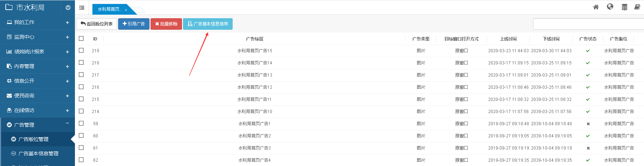Collapse the 广告管理 sidebar section

(67, 123)
